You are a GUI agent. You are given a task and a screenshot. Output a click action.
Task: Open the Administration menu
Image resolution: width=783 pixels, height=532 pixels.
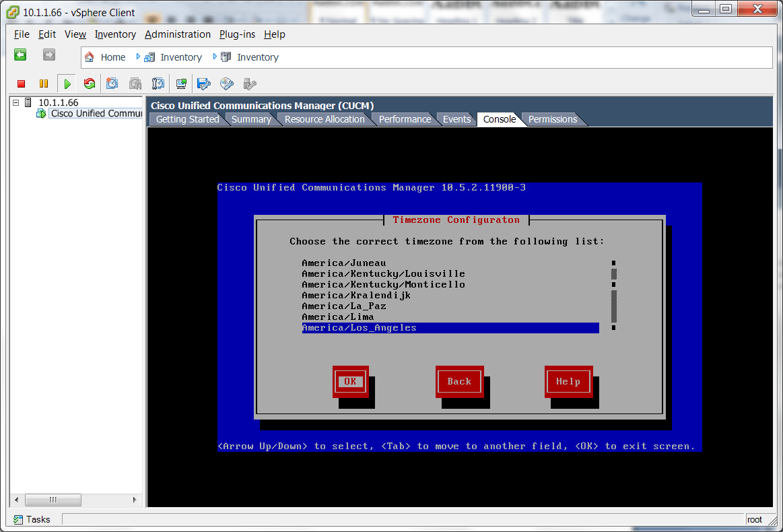pos(178,34)
